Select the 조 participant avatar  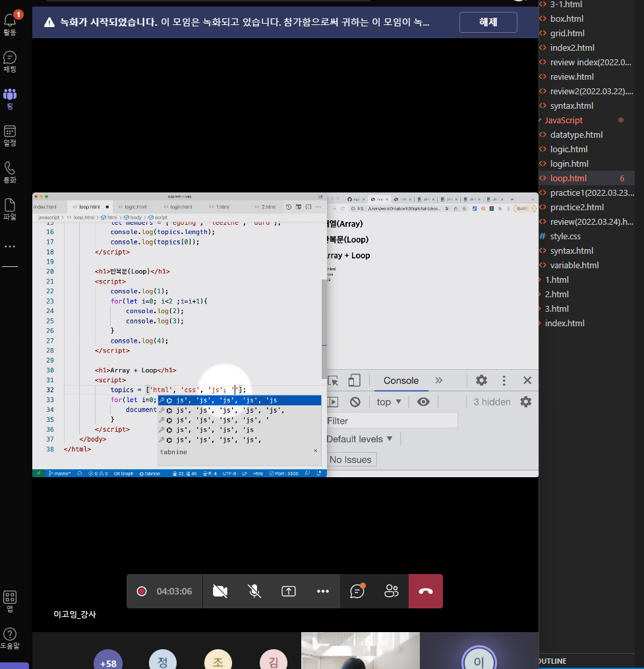coord(218,660)
